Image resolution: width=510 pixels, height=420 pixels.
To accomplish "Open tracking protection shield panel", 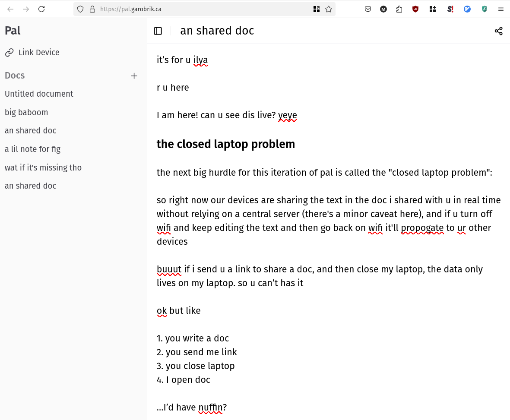I will point(80,9).
